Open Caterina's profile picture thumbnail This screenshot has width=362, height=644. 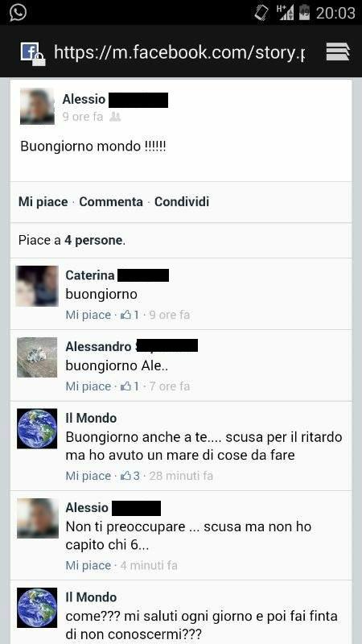(37, 286)
